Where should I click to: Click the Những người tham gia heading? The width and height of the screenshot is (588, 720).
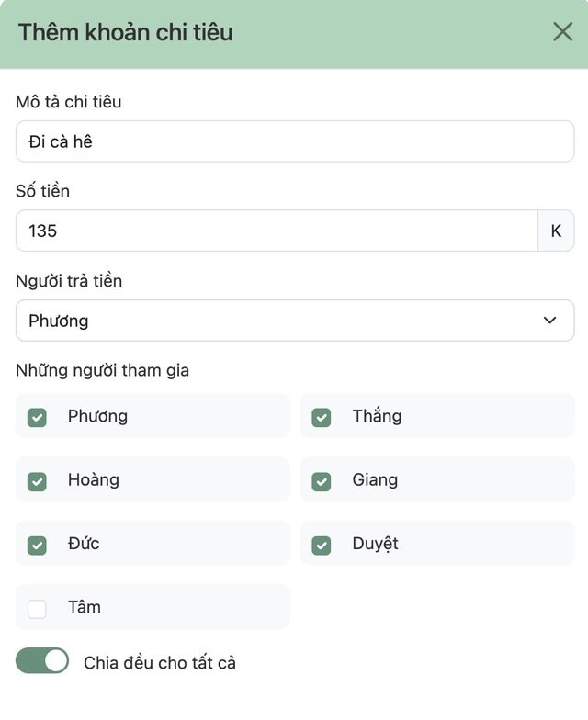(103, 370)
